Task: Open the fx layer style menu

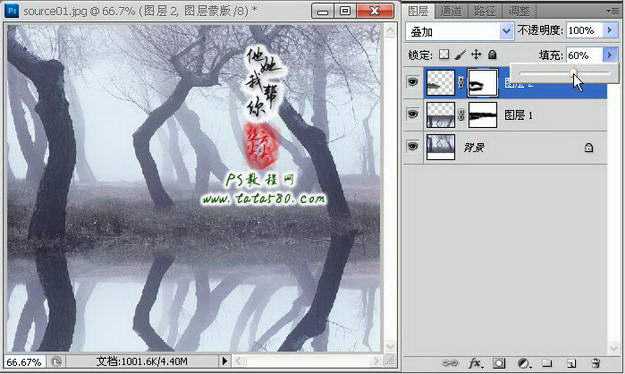Action: tap(475, 363)
